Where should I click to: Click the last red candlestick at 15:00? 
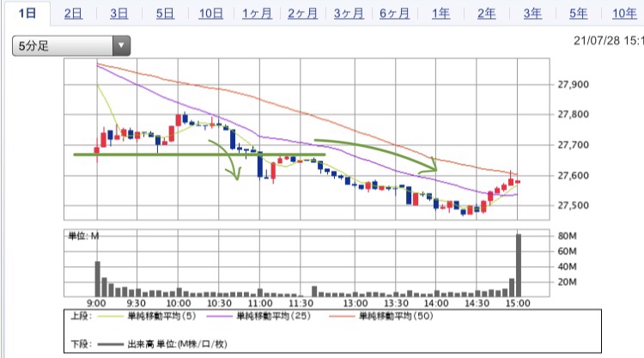pyautogui.click(x=518, y=181)
